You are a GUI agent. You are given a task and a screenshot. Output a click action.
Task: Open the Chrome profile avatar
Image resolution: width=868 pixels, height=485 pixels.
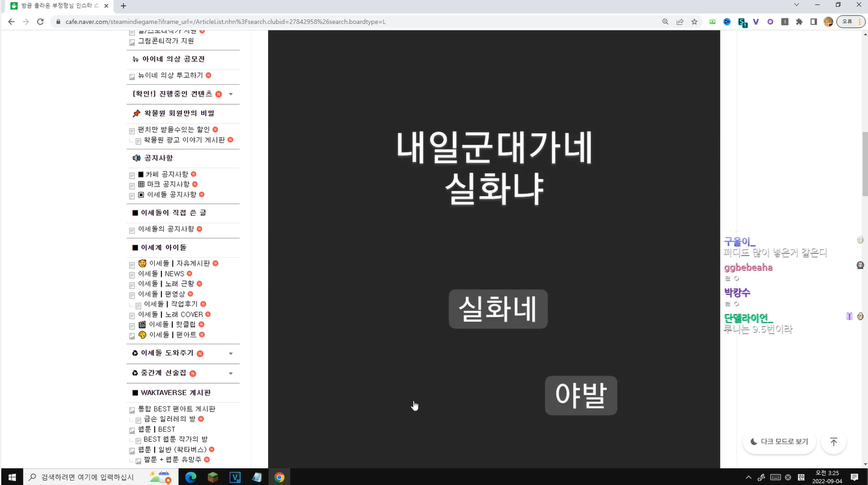pos(828,21)
